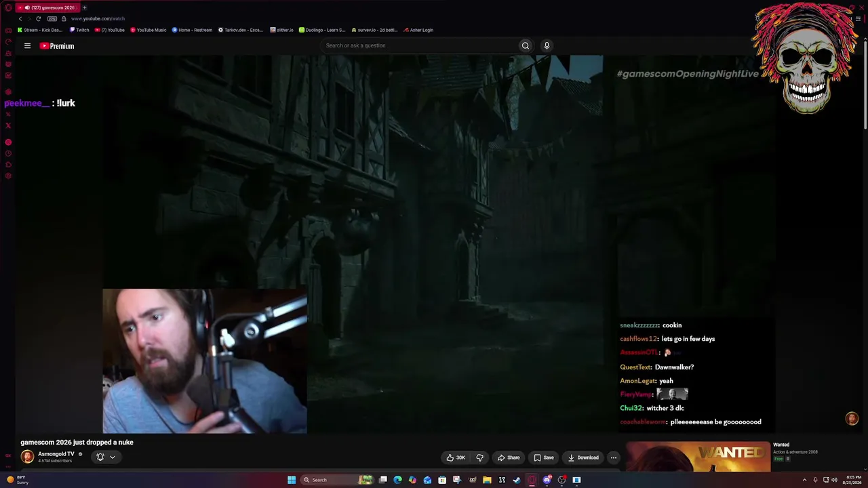The height and width of the screenshot is (488, 868).
Task: Click the video title 'gamescom 2026 just dropped a nuke'
Action: [x=77, y=443]
